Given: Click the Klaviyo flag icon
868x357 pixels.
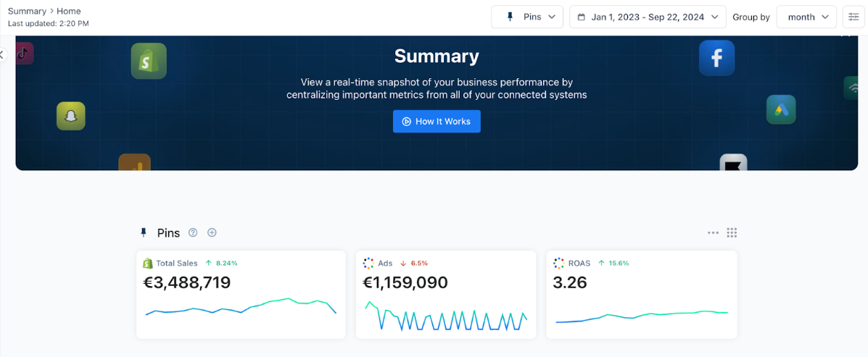Looking at the screenshot, I should click(x=733, y=163).
